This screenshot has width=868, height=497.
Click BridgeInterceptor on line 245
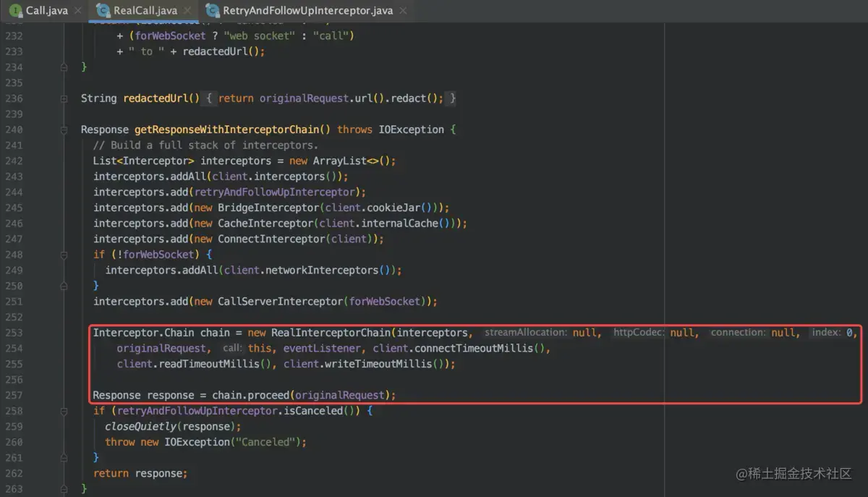click(x=268, y=208)
